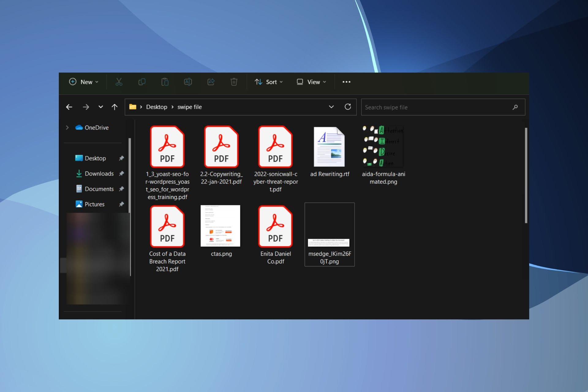Click the 'Enita Daniel Co.pdf' file name

coord(276,257)
